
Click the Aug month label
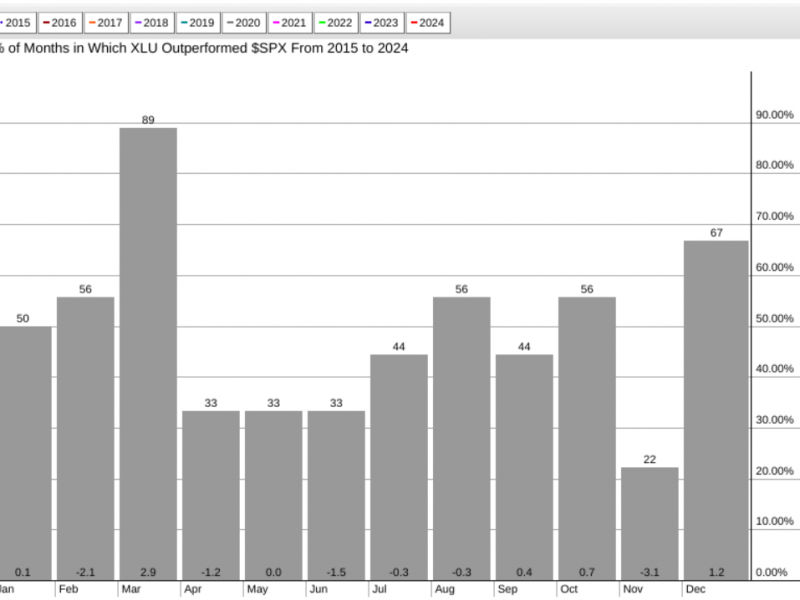pyautogui.click(x=444, y=589)
